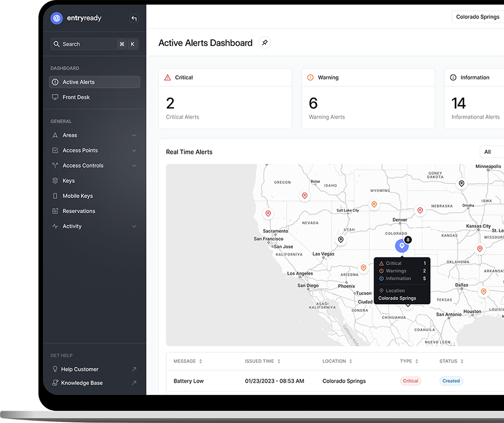Click the blue Colorado Springs cluster marker
This screenshot has height=423, width=504.
pyautogui.click(x=402, y=246)
